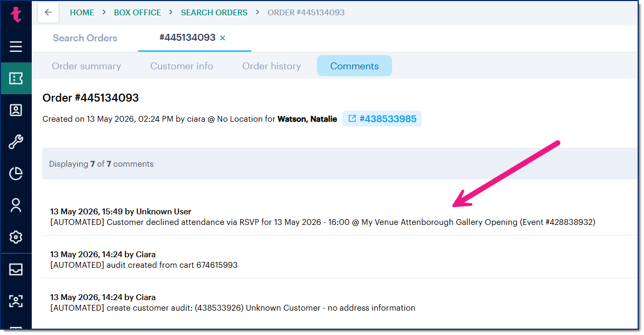Open the Order summary tab
644x335 pixels.
coord(86,66)
